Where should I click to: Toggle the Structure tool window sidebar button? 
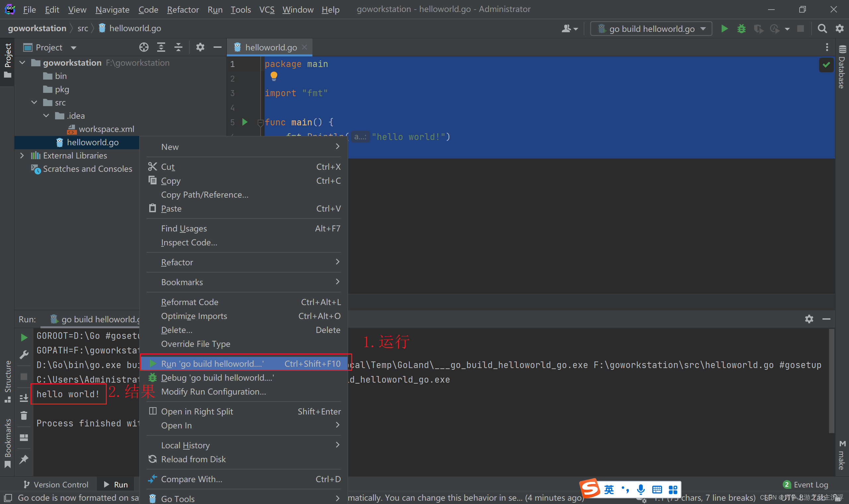8,381
